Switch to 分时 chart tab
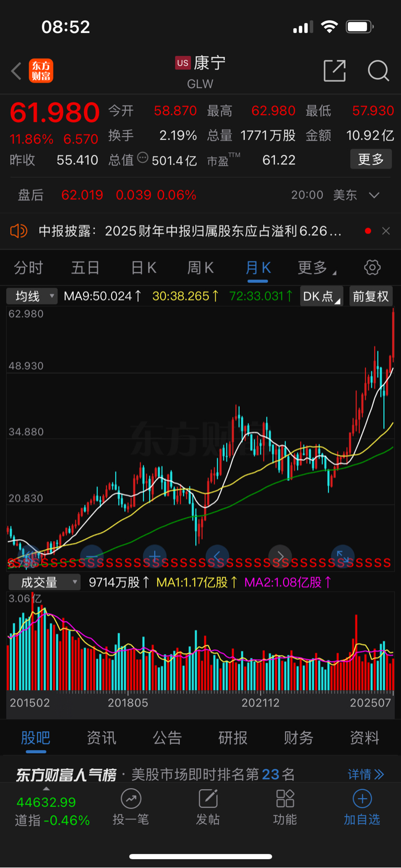This screenshot has height=868, width=401. (x=28, y=268)
